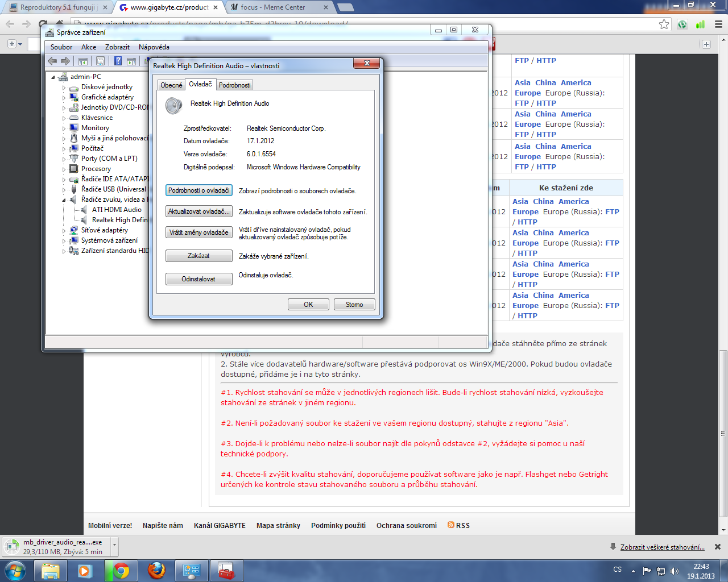
Task: Select the Klávesnice device category
Action: pyautogui.click(x=97, y=118)
